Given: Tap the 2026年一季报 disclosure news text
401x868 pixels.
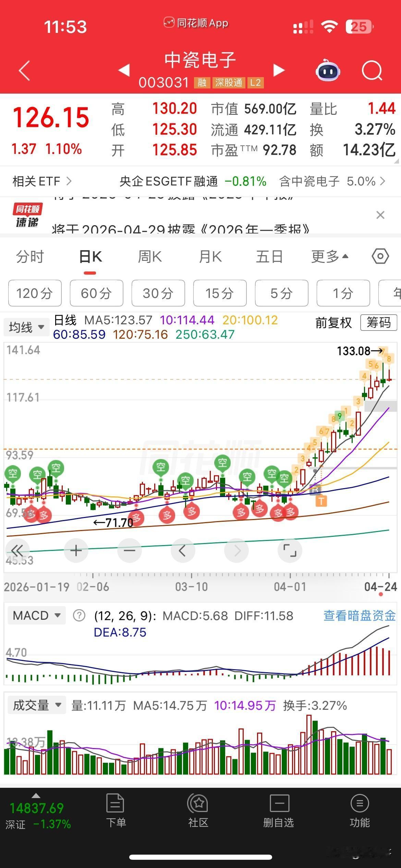Looking at the screenshot, I should click(181, 229).
